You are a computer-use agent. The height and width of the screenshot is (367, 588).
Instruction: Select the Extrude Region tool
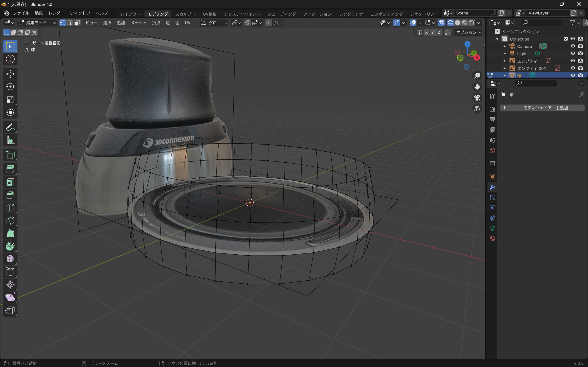(x=10, y=169)
